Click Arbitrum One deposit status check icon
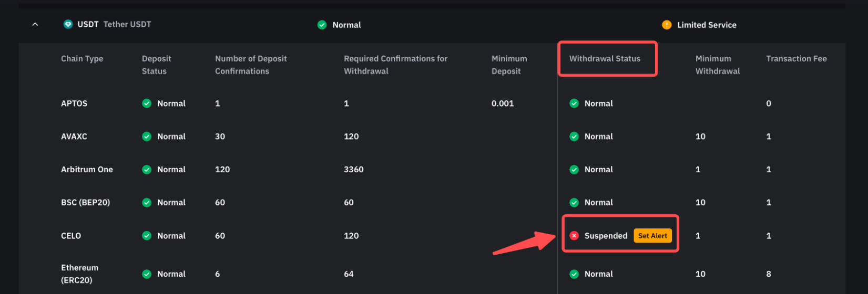Screen dimensions: 868x294 [x=147, y=170]
